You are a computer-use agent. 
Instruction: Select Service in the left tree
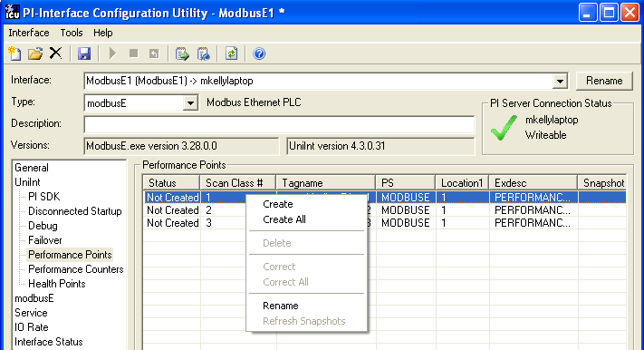tap(31, 313)
